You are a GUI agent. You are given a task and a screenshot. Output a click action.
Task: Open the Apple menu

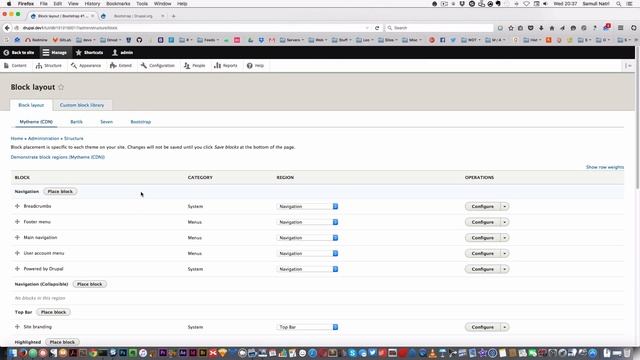pos(9,4)
